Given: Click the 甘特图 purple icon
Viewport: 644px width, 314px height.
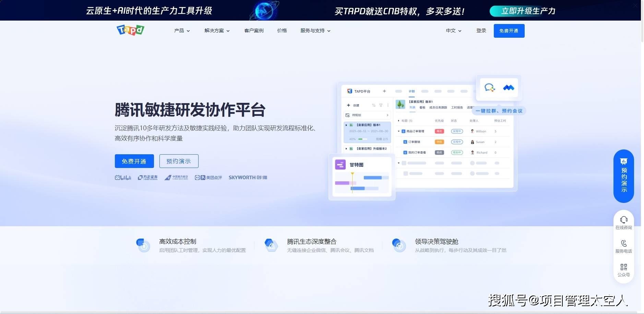Looking at the screenshot, I should [x=340, y=165].
